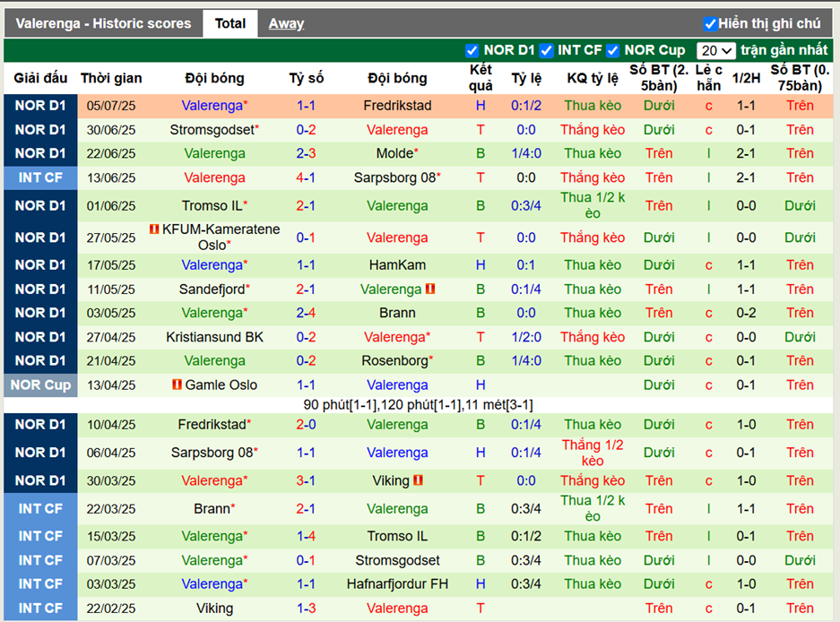Click Tromso IL team in 01/06/25 row
The height and width of the screenshot is (622, 840).
(214, 206)
